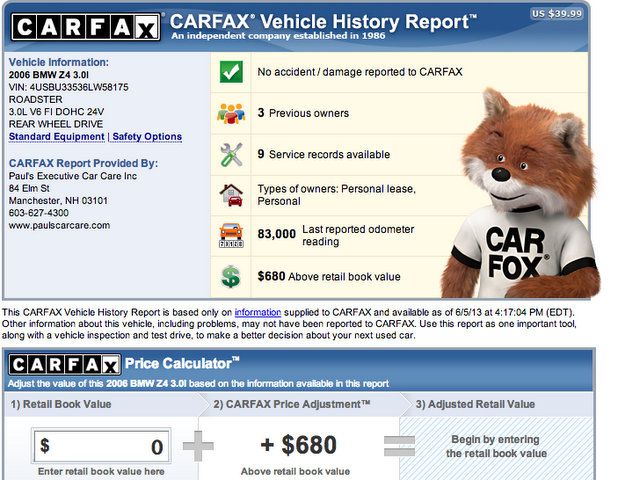Viewport: 640px width, 480px height.
Task: Click the service records wrench icon
Action: [x=231, y=154]
